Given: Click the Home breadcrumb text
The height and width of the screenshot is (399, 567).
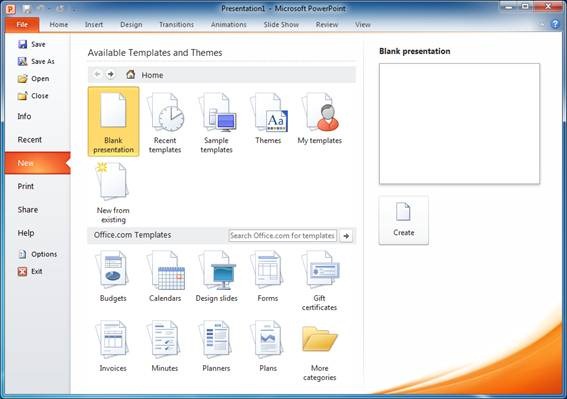Looking at the screenshot, I should click(152, 75).
